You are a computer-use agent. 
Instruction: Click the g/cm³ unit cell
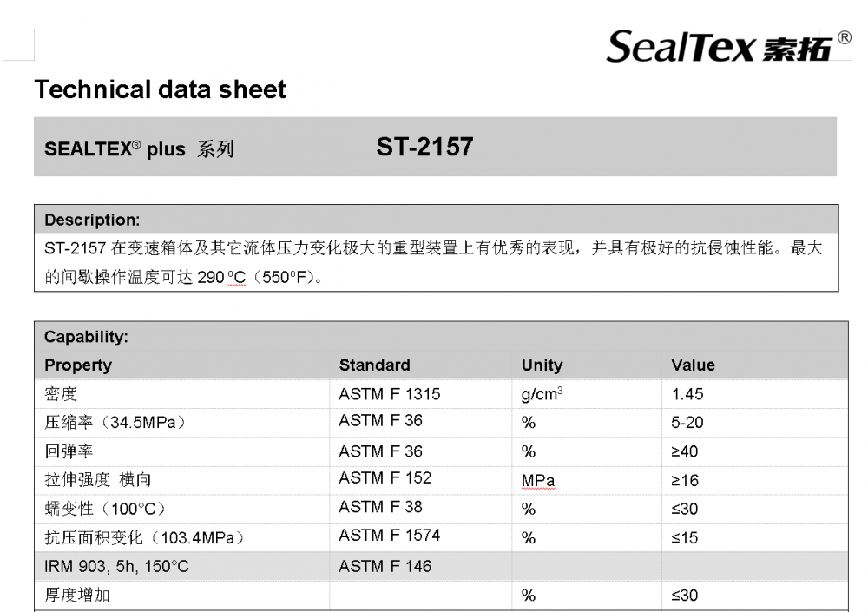(542, 394)
